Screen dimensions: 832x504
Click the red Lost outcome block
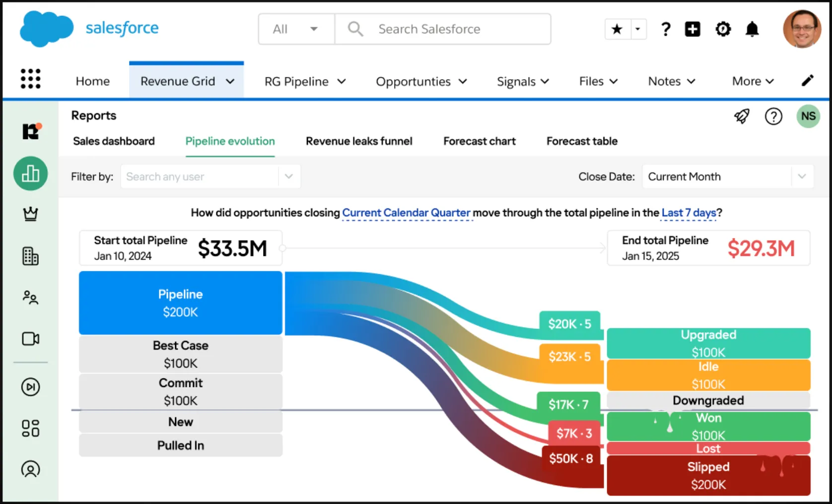tap(708, 448)
